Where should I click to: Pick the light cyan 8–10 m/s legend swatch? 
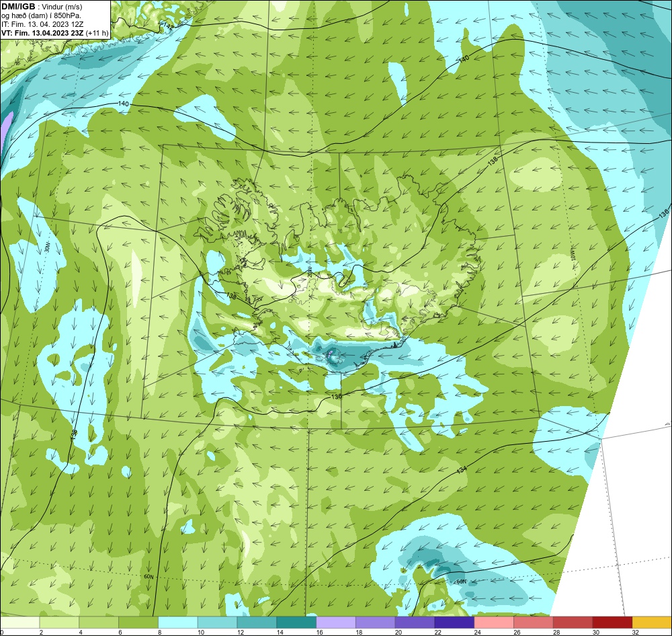(178, 622)
